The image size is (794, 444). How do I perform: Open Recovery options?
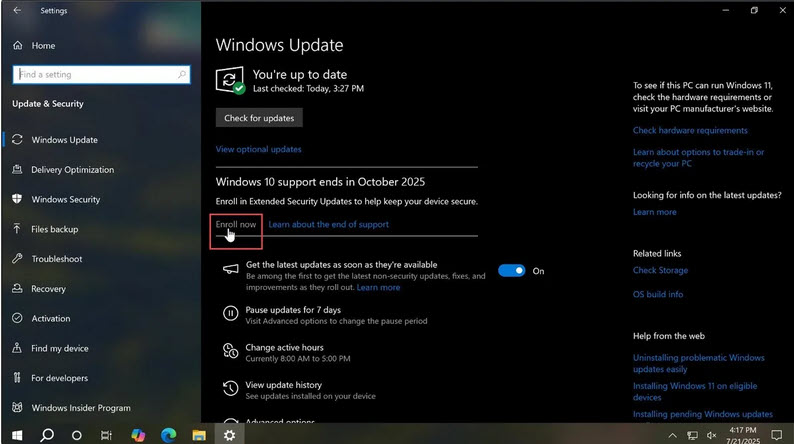tap(49, 289)
